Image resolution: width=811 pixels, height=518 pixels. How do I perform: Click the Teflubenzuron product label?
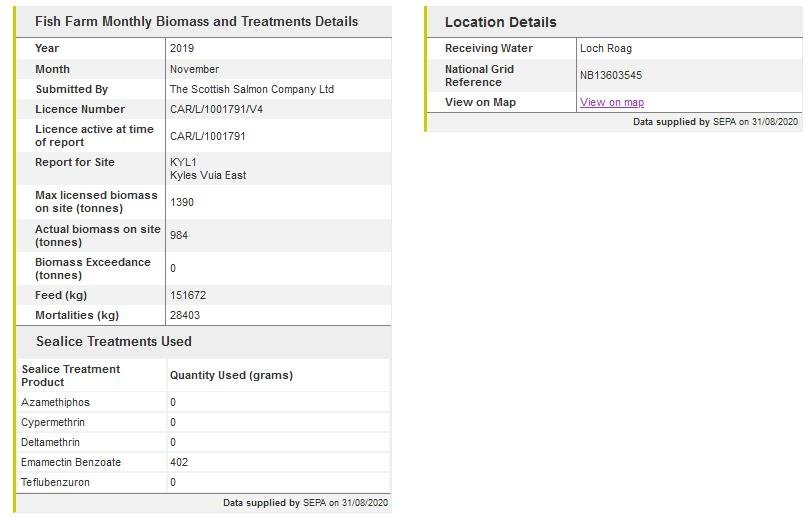[x=55, y=482]
